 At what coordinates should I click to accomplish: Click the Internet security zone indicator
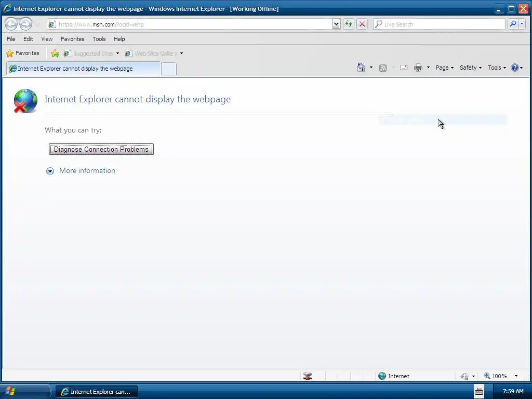pyautogui.click(x=394, y=376)
